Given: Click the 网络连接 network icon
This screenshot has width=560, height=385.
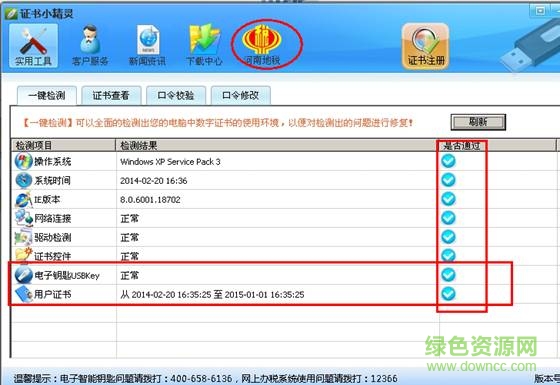Looking at the screenshot, I should [x=23, y=218].
